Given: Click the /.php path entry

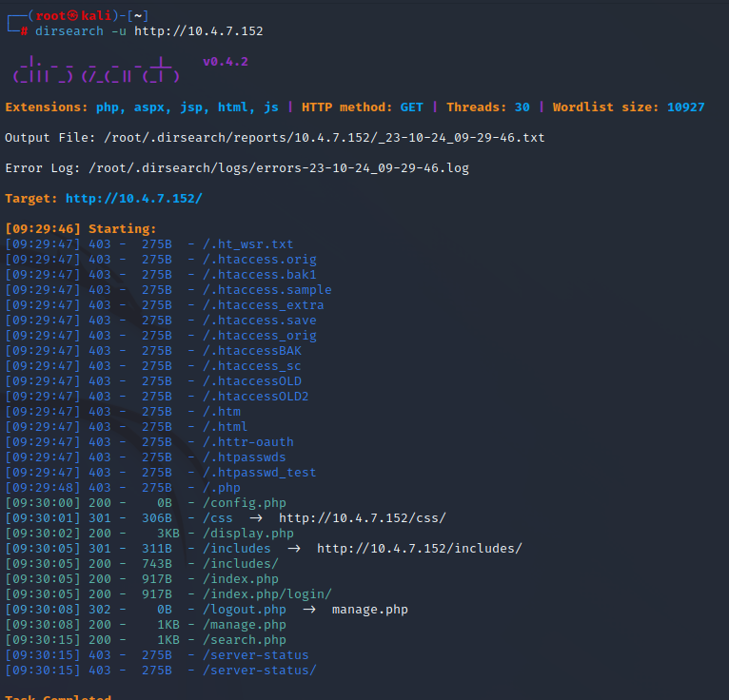Looking at the screenshot, I should [222, 488].
